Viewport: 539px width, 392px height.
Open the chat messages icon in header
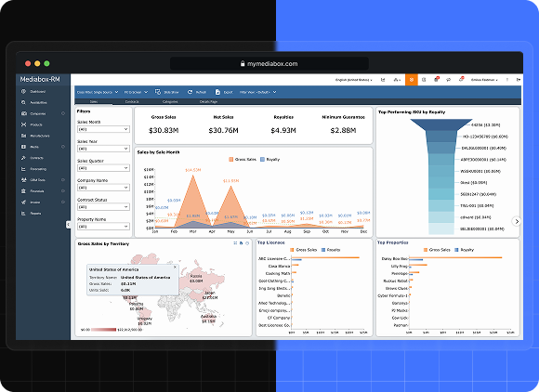click(448, 80)
